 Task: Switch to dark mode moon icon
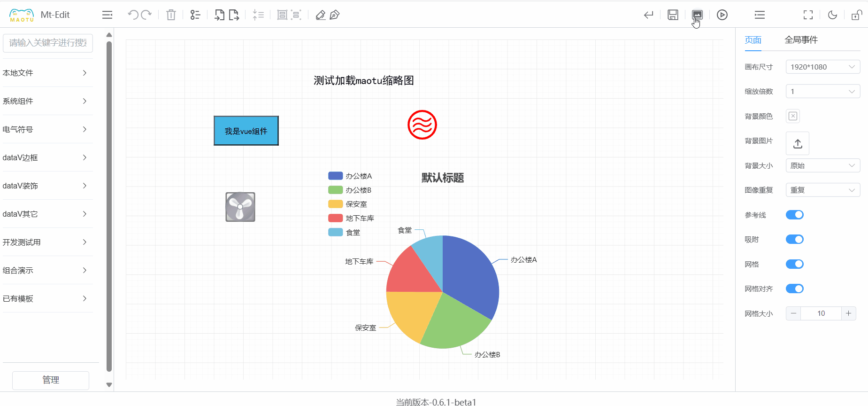[832, 15]
